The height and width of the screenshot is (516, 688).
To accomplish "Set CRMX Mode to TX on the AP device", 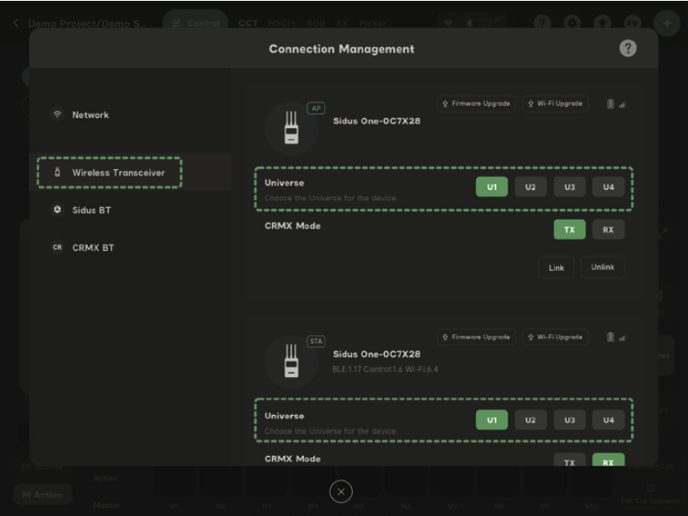I will (x=570, y=229).
